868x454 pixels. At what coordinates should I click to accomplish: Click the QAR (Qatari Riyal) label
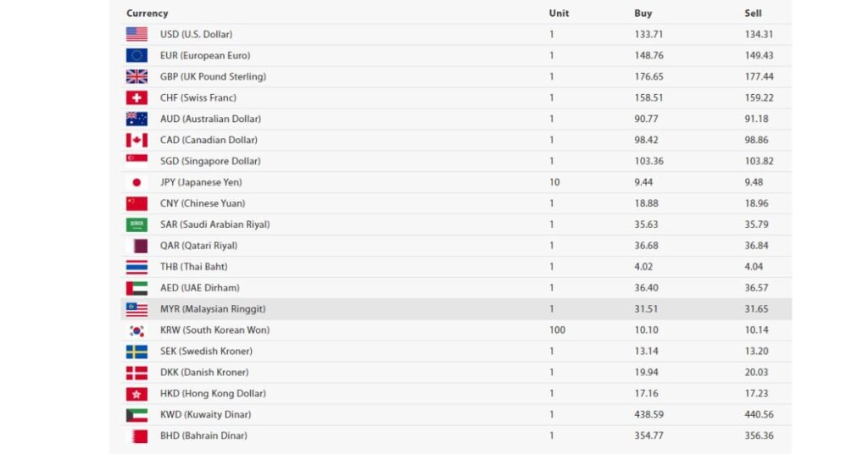pyautogui.click(x=198, y=246)
